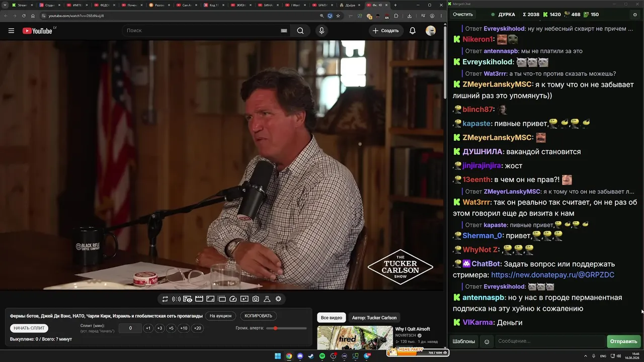This screenshot has width=644, height=362.
Task: Open Chrome from the taskbar
Action: click(x=289, y=356)
